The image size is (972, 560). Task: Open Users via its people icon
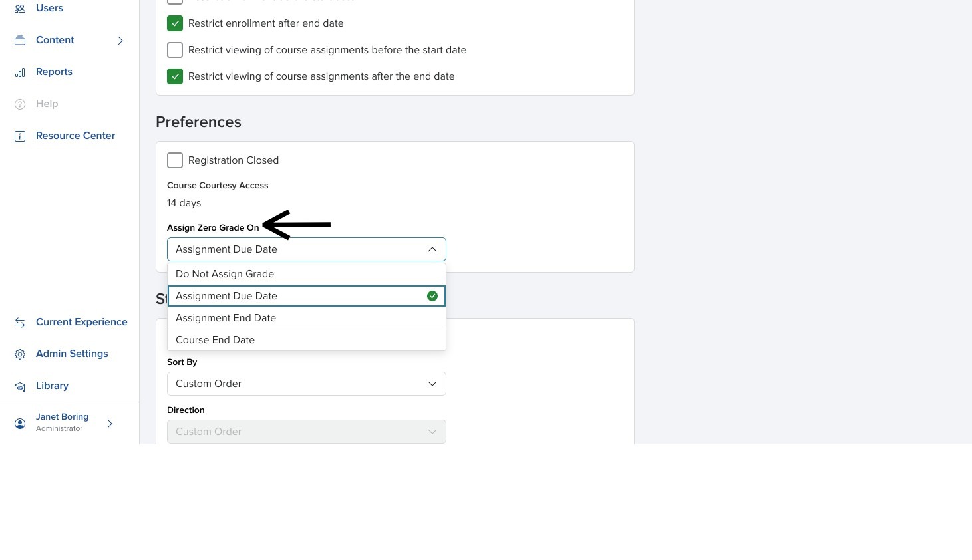coord(20,9)
